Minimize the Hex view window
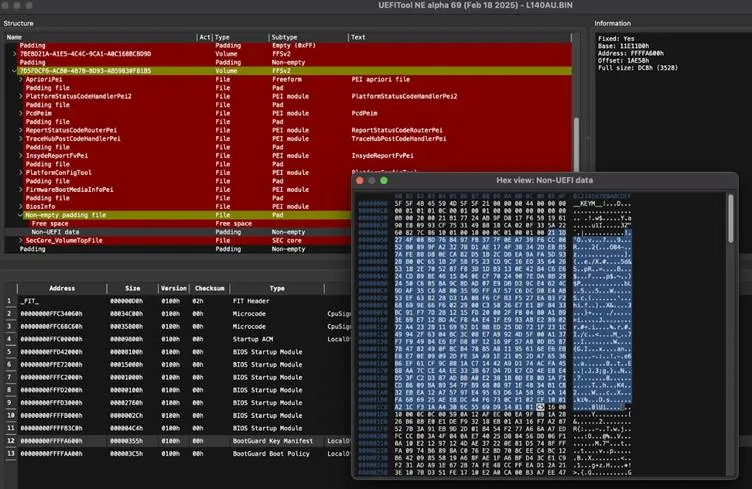The width and height of the screenshot is (752, 489). coord(372,181)
